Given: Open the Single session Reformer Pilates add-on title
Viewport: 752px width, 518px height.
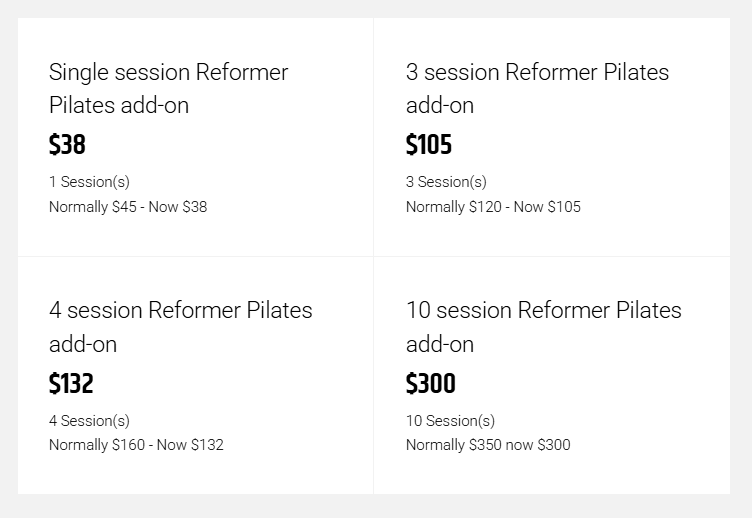Looking at the screenshot, I should [168, 88].
